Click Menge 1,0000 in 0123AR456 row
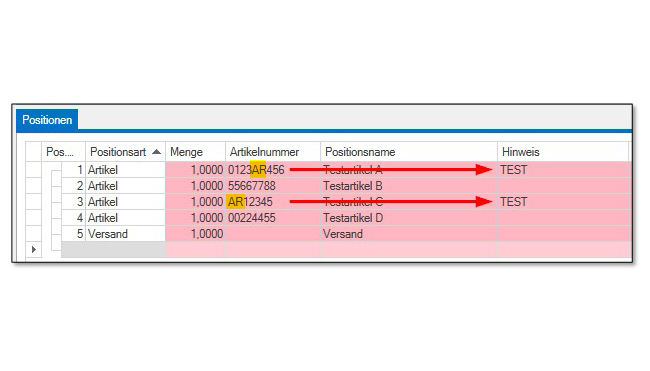Screen dimensions: 650x371 (x=195, y=170)
